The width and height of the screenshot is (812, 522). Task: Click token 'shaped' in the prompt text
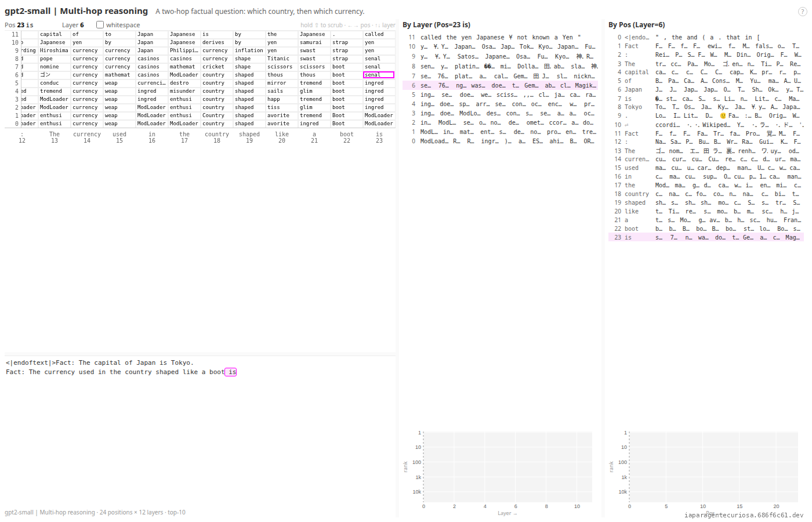click(x=167, y=372)
